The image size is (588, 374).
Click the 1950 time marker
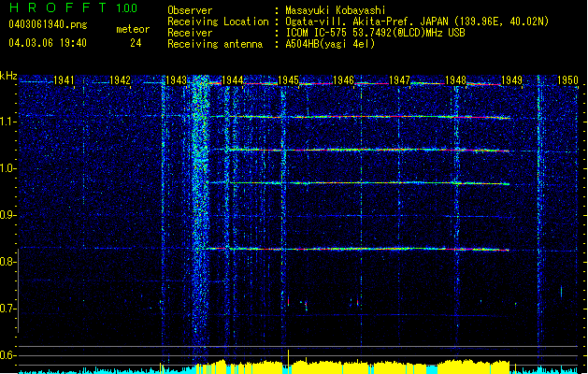567,79
